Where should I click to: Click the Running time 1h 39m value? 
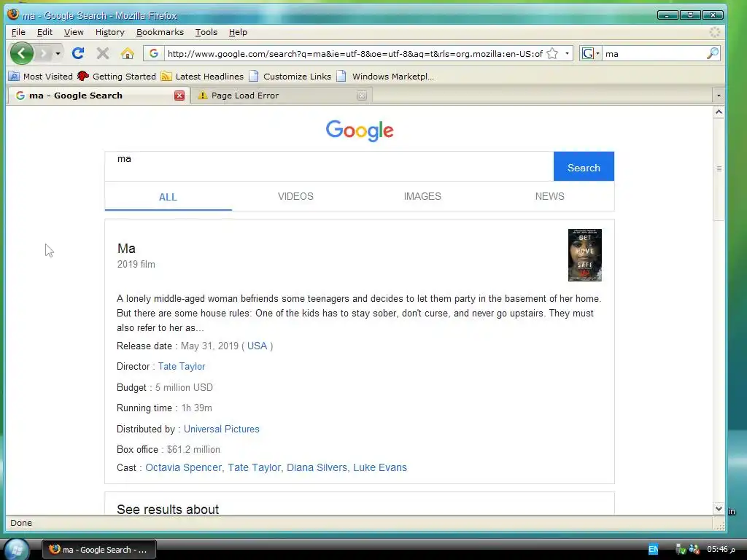197,408
